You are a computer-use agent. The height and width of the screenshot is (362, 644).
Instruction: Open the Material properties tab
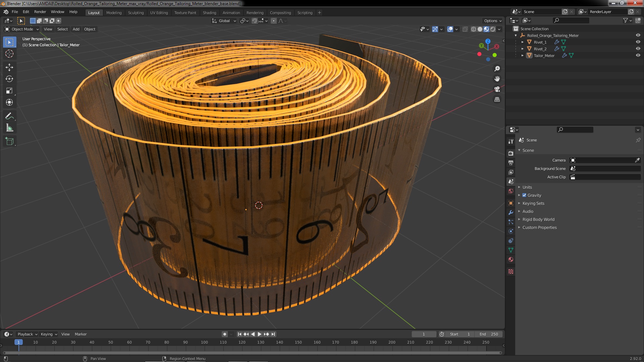click(x=511, y=259)
